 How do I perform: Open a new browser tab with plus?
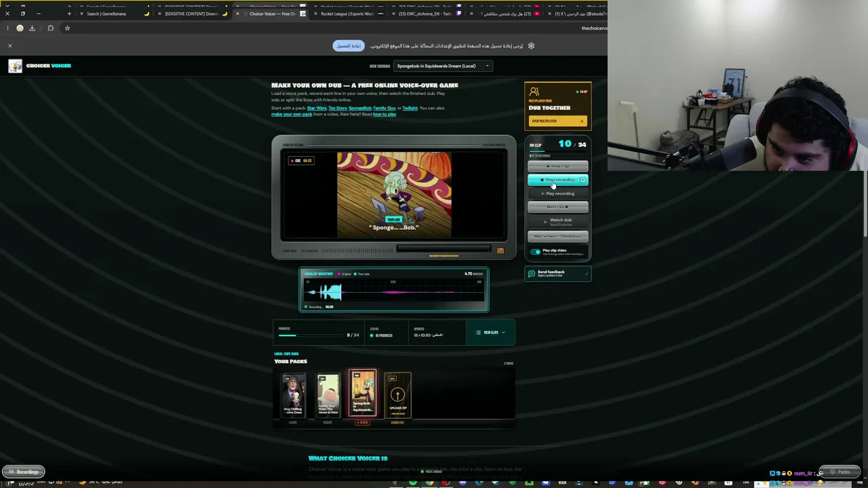click(x=69, y=14)
